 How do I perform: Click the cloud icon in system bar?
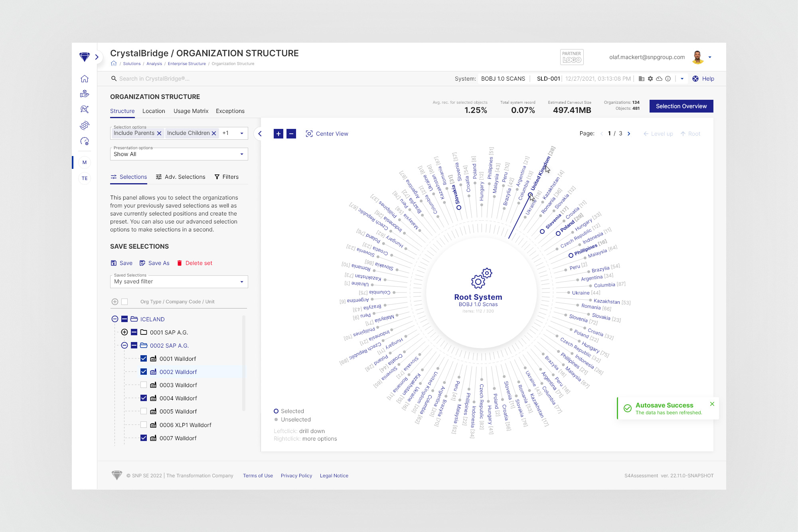click(659, 79)
